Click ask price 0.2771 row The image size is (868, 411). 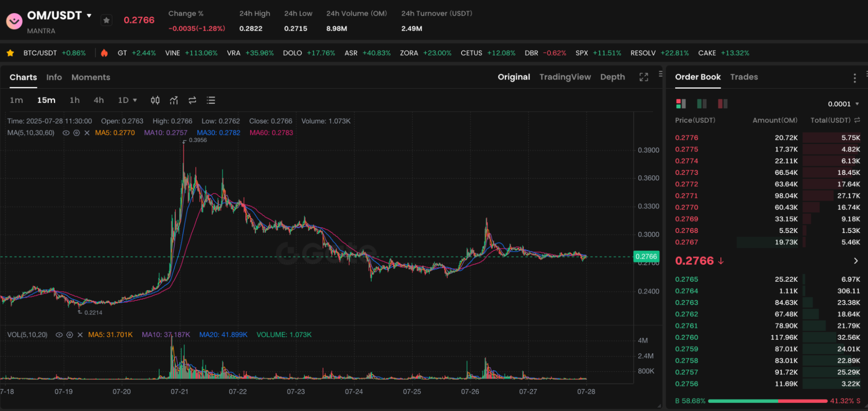coord(768,196)
